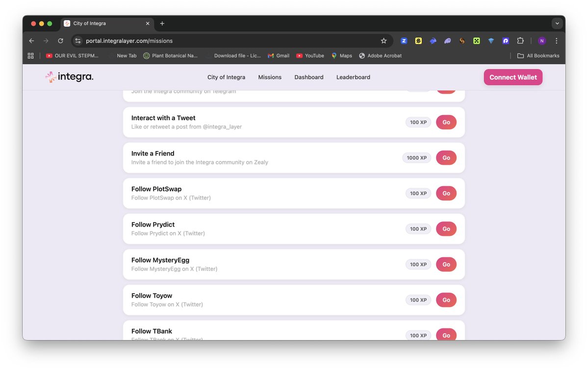Click Go for Follow Prydict
The height and width of the screenshot is (370, 588).
click(x=446, y=229)
